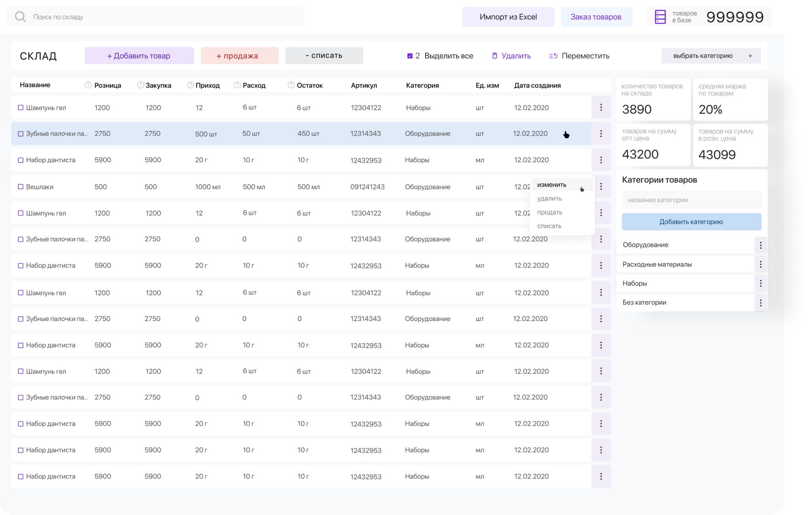Click help icon next to Розница
Viewport: 812px width, 515px height.
88,85
